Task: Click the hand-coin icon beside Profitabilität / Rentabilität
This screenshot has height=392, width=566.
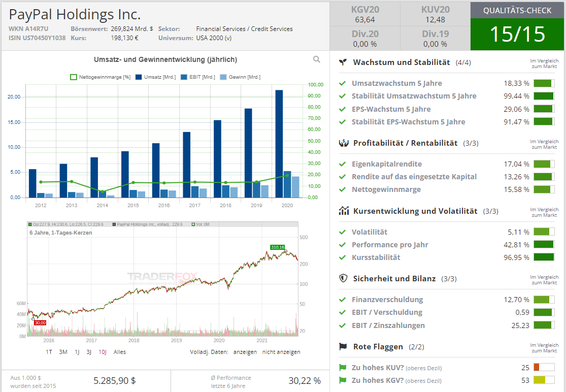Action: coord(344,143)
